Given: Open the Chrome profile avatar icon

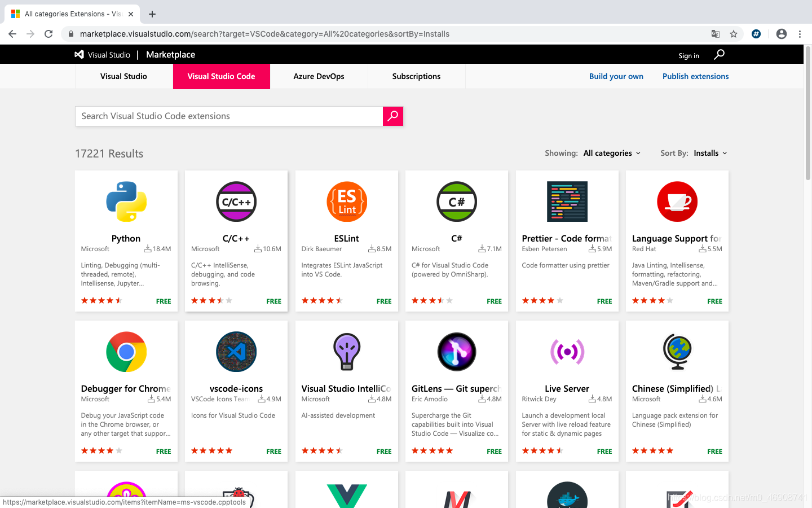Looking at the screenshot, I should [782, 34].
